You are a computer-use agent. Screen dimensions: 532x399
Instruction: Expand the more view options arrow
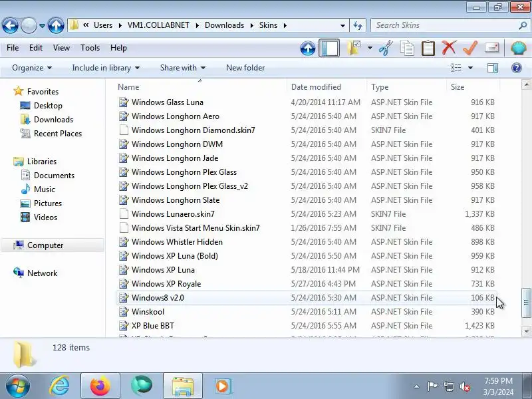(x=470, y=68)
